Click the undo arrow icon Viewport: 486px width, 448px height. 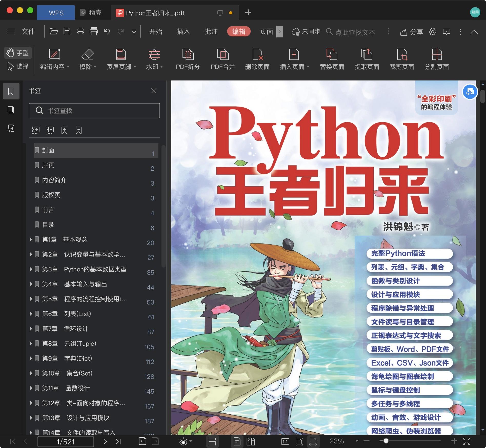(x=107, y=32)
